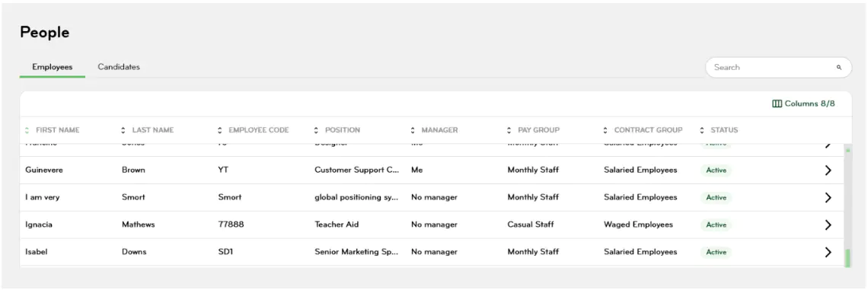This screenshot has width=868, height=290.
Task: Sort by the Status column arrows
Action: pyautogui.click(x=702, y=130)
